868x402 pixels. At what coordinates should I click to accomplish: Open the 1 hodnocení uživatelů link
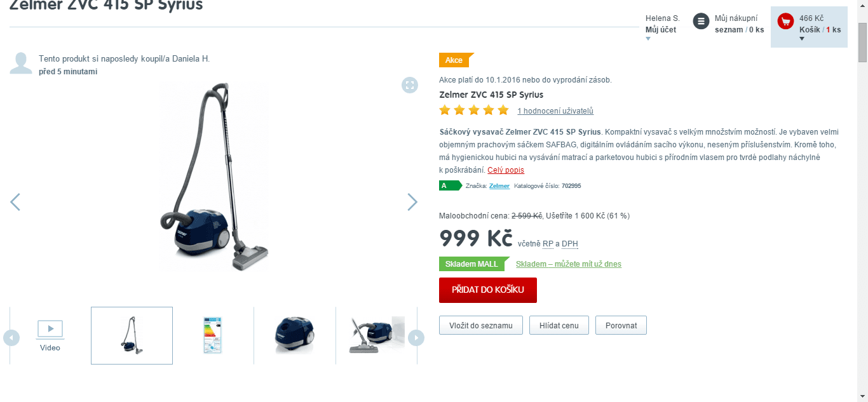point(555,111)
